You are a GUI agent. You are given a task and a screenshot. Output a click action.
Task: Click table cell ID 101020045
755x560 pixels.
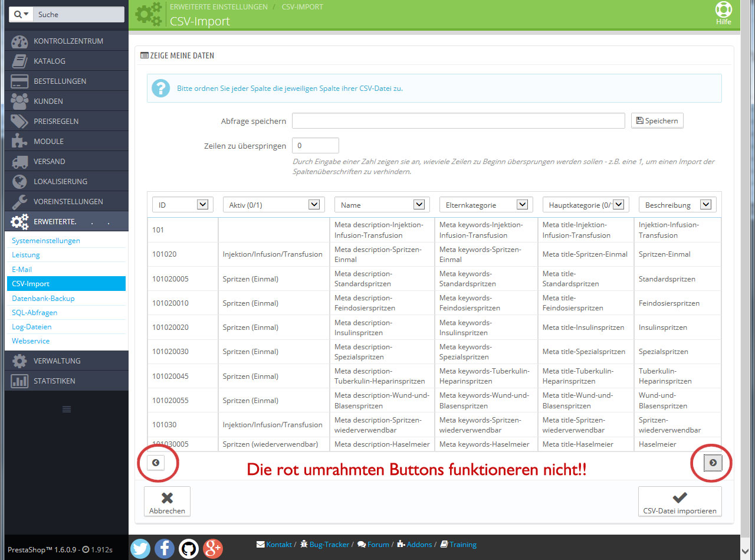pyautogui.click(x=170, y=376)
